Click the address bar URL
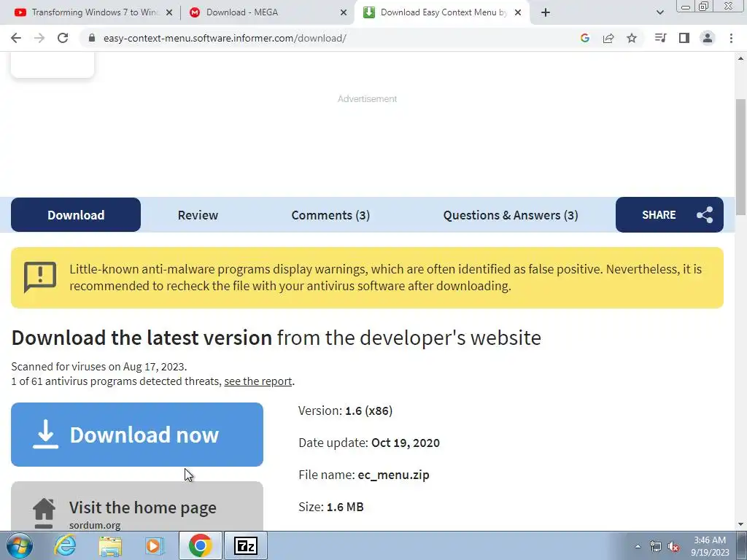 [225, 38]
